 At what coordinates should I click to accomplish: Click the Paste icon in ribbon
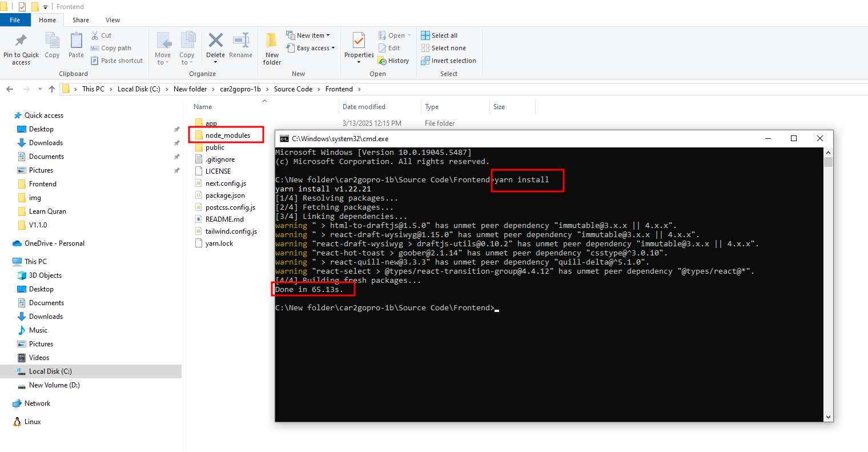tap(76, 41)
